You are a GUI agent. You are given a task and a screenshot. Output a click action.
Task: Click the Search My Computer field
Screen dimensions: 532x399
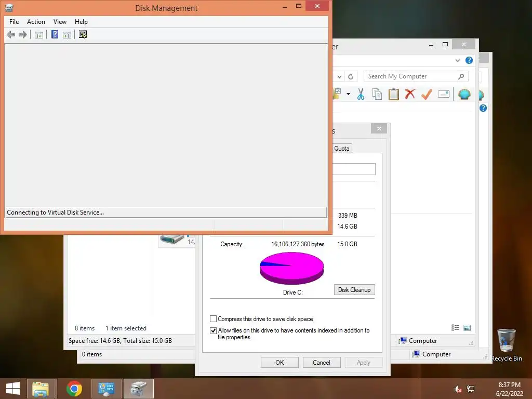tap(416, 76)
